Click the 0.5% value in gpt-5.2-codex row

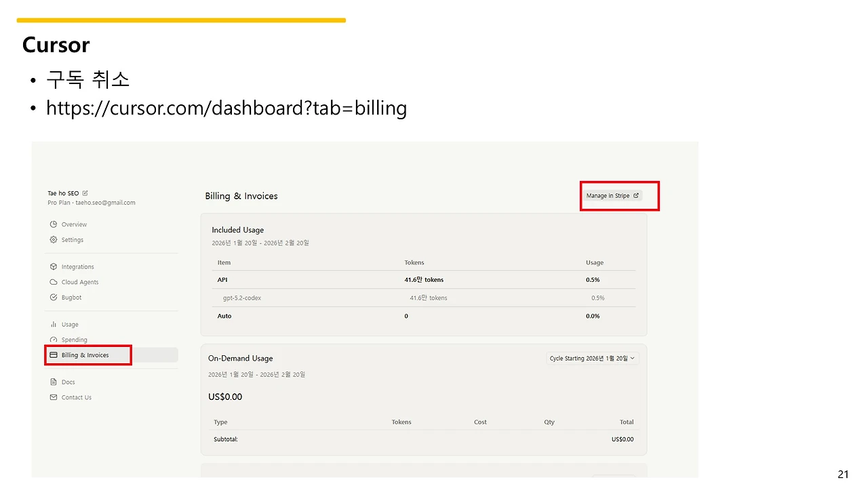pyautogui.click(x=597, y=298)
